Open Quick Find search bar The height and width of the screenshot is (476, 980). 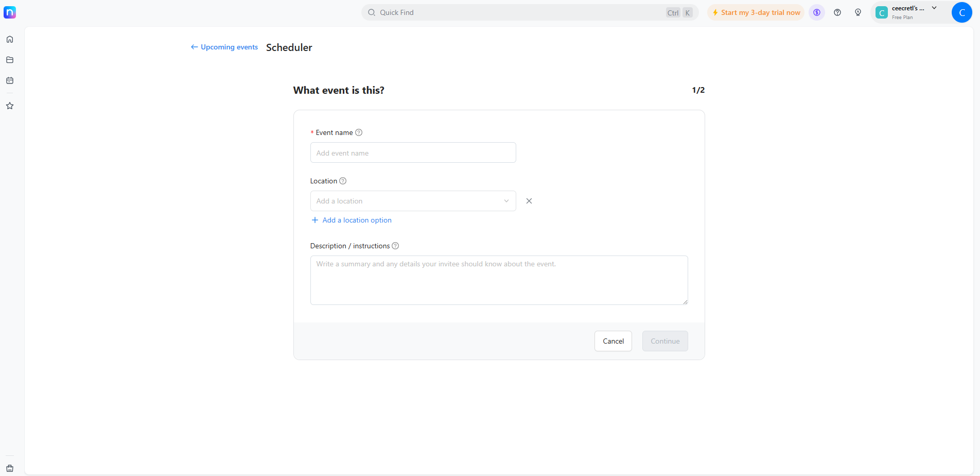[x=530, y=12]
